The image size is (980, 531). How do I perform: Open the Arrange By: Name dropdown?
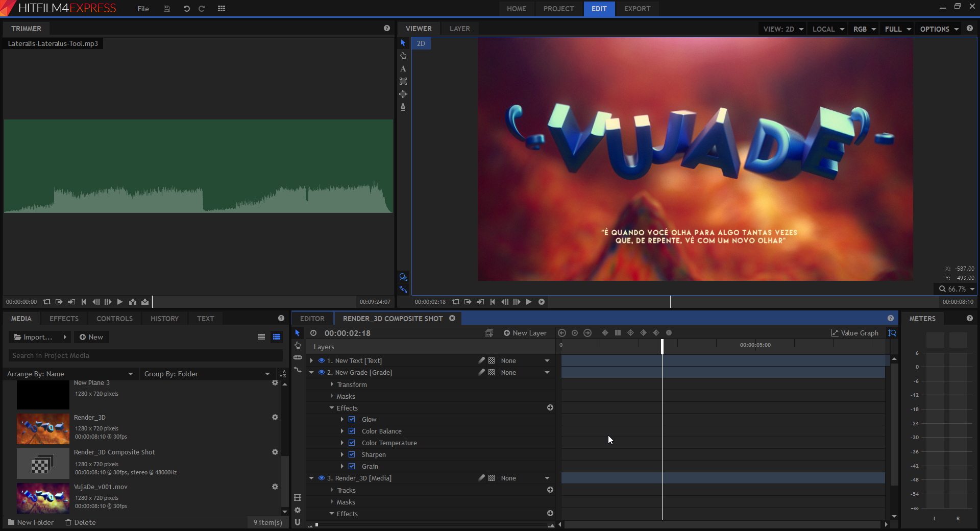(x=70, y=374)
